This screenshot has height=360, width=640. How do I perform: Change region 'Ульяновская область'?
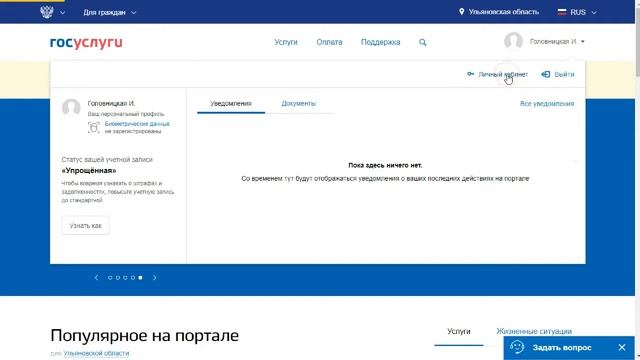pyautogui.click(x=503, y=12)
